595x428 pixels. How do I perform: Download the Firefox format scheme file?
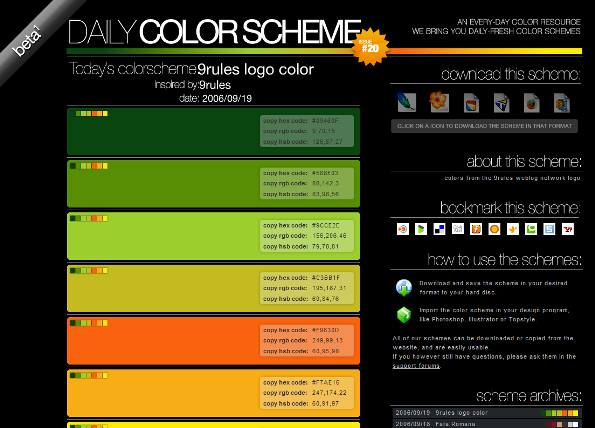coord(531,102)
